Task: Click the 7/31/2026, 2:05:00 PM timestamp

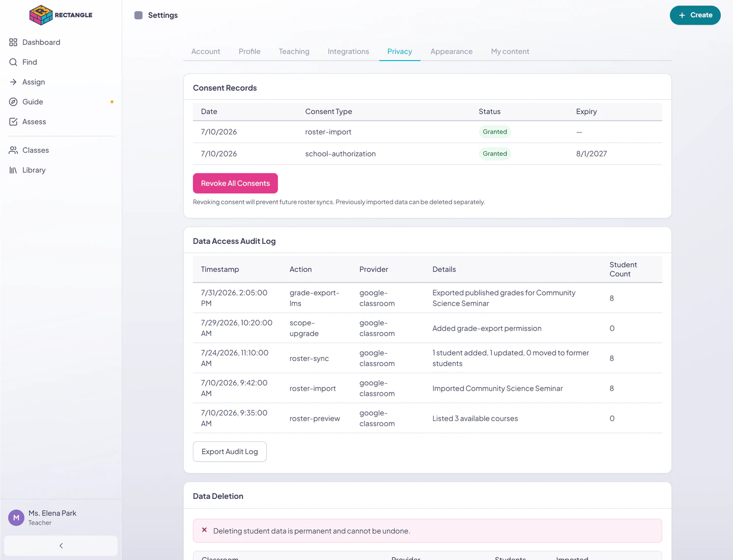Action: coord(234,298)
